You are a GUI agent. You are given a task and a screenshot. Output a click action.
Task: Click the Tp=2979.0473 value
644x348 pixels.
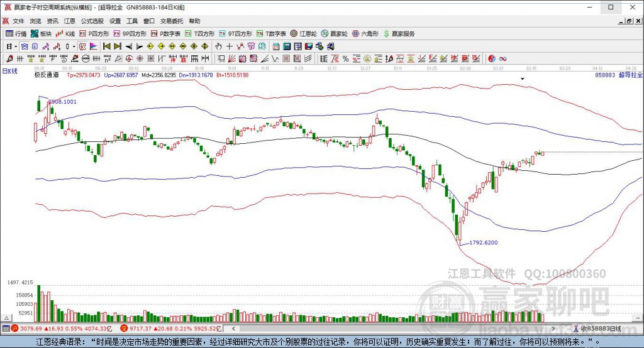(84, 75)
